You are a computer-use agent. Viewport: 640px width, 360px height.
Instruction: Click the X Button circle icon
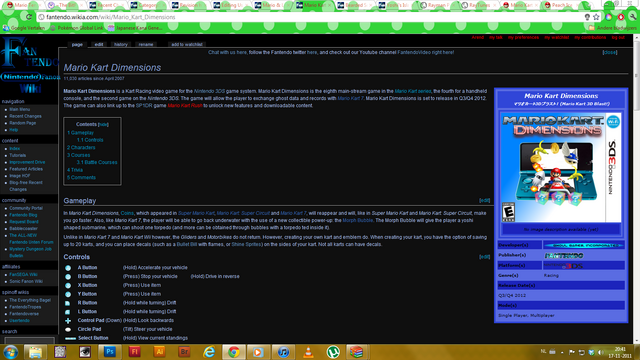[x=68, y=286]
